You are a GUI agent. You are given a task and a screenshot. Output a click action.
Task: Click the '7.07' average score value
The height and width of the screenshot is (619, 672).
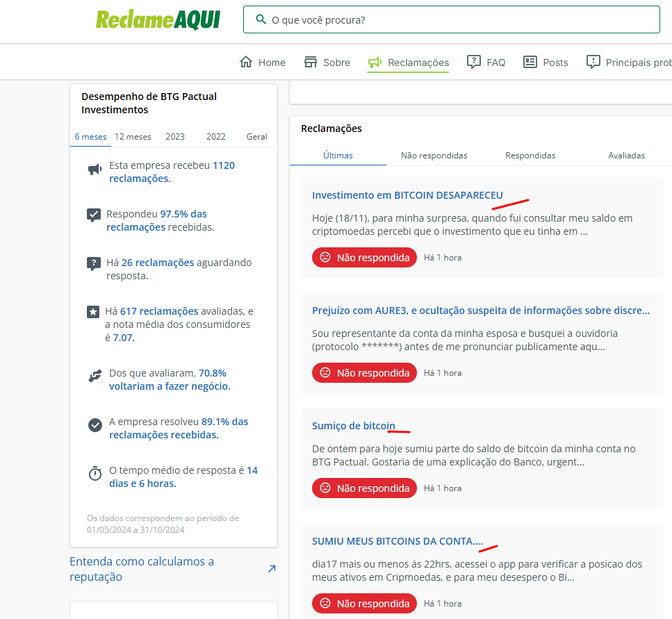tap(124, 338)
